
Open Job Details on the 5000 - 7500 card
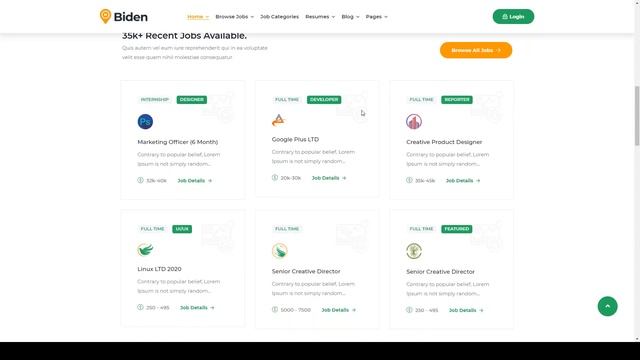tap(338, 310)
